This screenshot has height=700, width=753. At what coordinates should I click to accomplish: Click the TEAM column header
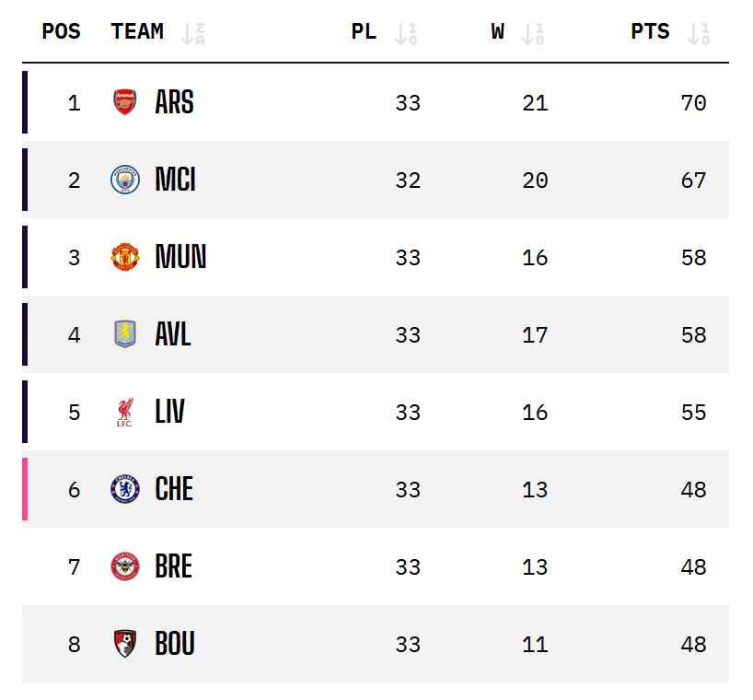137,30
